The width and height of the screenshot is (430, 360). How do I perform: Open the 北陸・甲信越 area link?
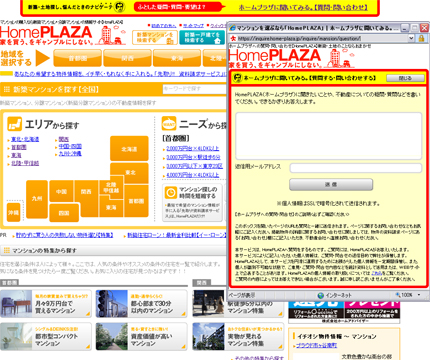point(25,163)
